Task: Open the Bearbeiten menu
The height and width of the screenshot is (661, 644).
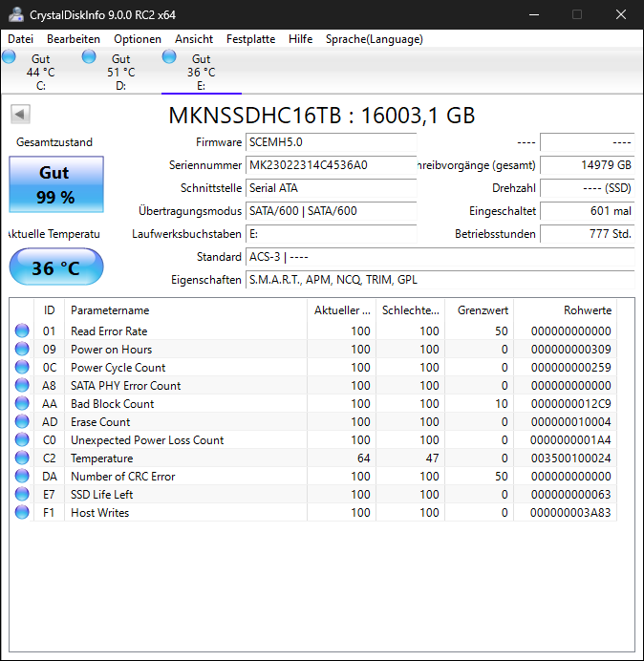Action: [x=74, y=39]
